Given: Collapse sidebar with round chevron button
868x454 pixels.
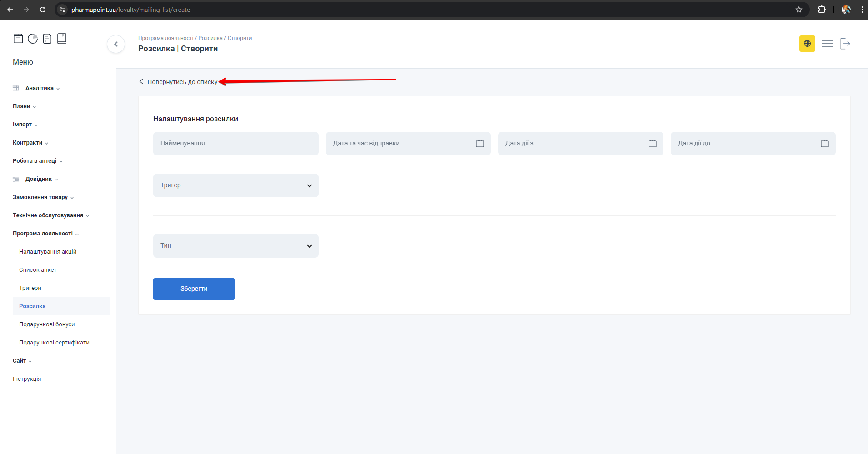Looking at the screenshot, I should click(116, 44).
